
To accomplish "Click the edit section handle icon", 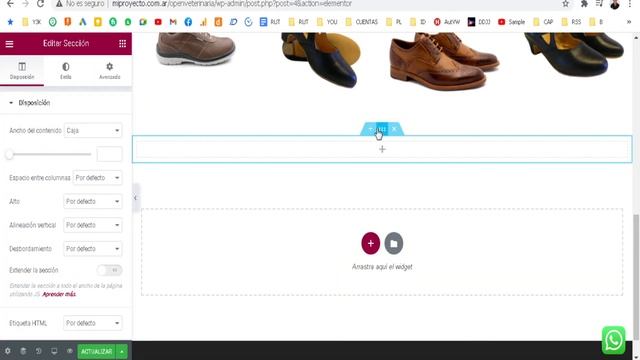I will pos(382,129).
